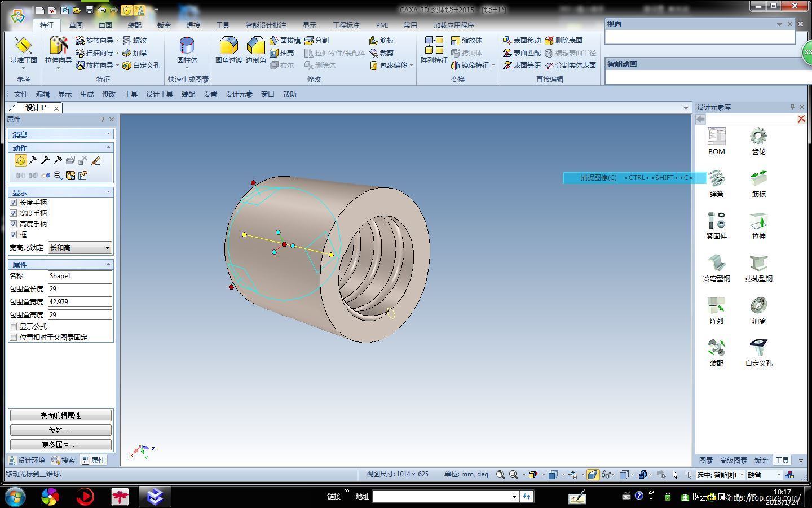
Task: Apply the 圆角过渡 fillet tool
Action: point(229,51)
